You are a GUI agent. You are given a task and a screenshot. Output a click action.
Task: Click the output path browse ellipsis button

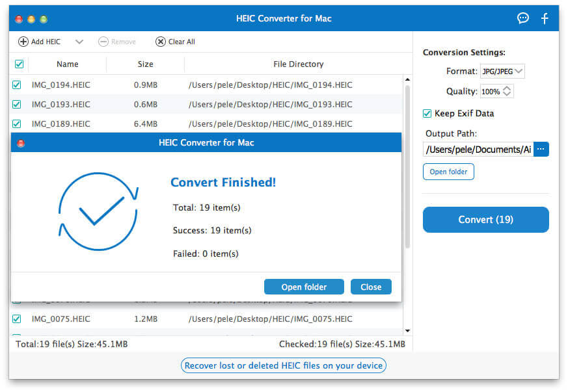(541, 150)
